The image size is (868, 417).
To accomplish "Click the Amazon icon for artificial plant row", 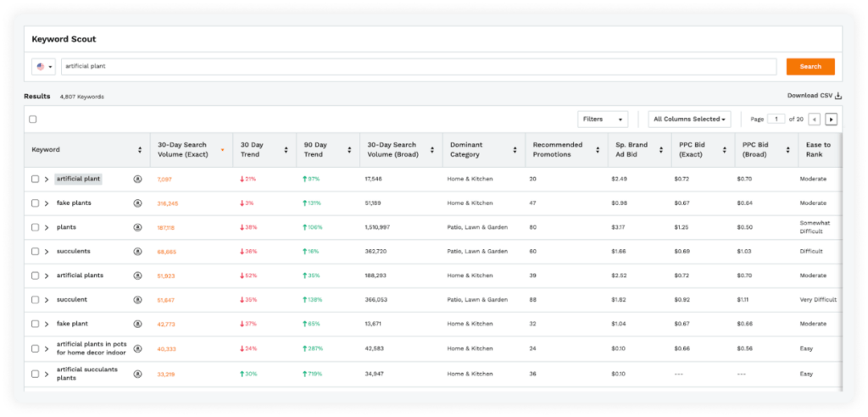I will [137, 179].
